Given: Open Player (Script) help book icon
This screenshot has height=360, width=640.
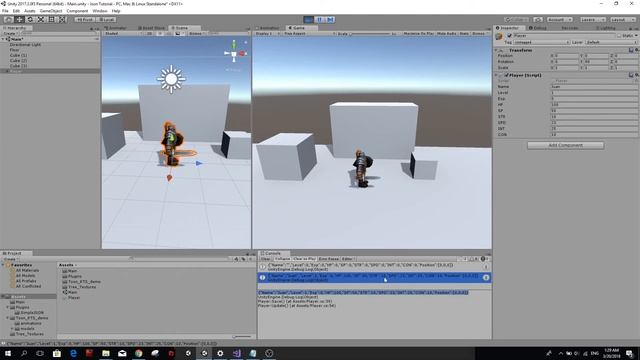Looking at the screenshot, I should (x=631, y=75).
